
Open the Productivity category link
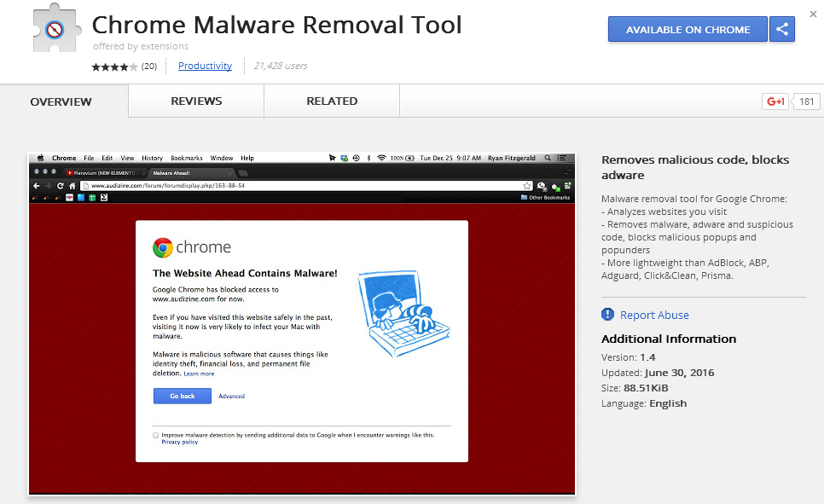point(205,66)
